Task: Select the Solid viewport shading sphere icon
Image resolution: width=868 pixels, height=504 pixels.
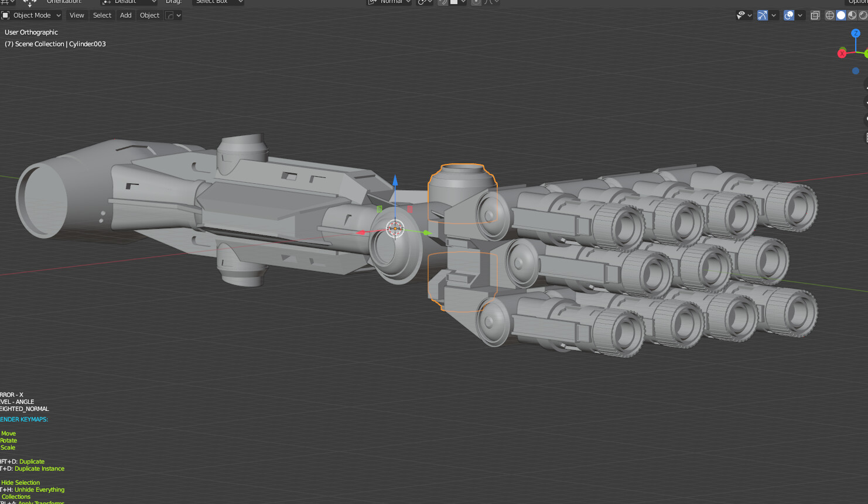Action: (x=841, y=15)
